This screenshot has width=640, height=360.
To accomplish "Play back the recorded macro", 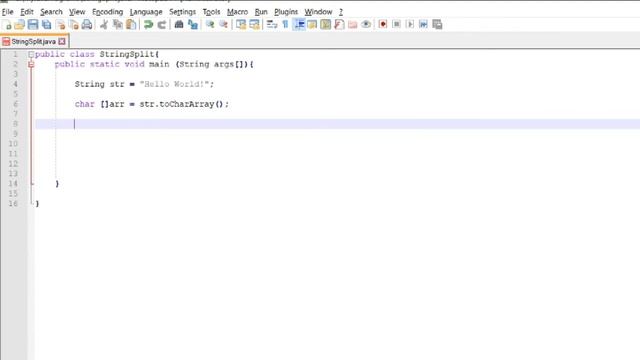I will (x=410, y=24).
